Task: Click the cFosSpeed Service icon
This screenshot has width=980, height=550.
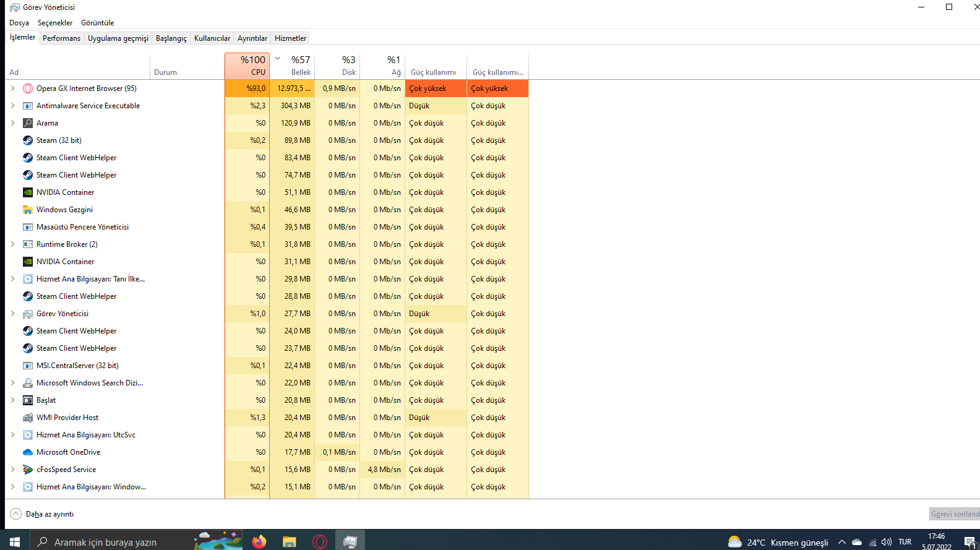Action: pos(28,470)
